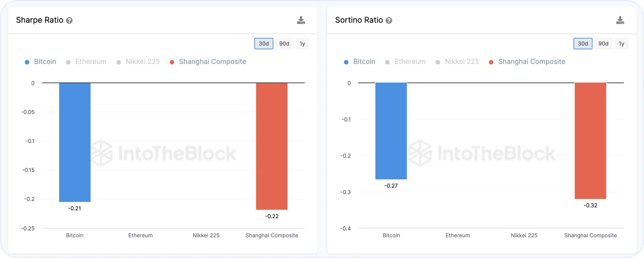Click Ethereum x-axis label in Sharpe chart
Screen dimensions: 644x258
coord(140,235)
